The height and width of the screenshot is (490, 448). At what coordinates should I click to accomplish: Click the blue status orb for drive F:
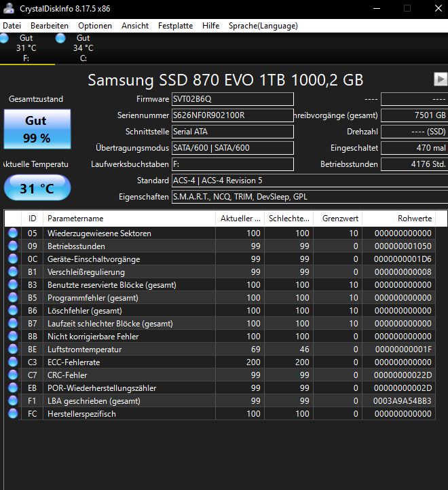pyautogui.click(x=4, y=38)
